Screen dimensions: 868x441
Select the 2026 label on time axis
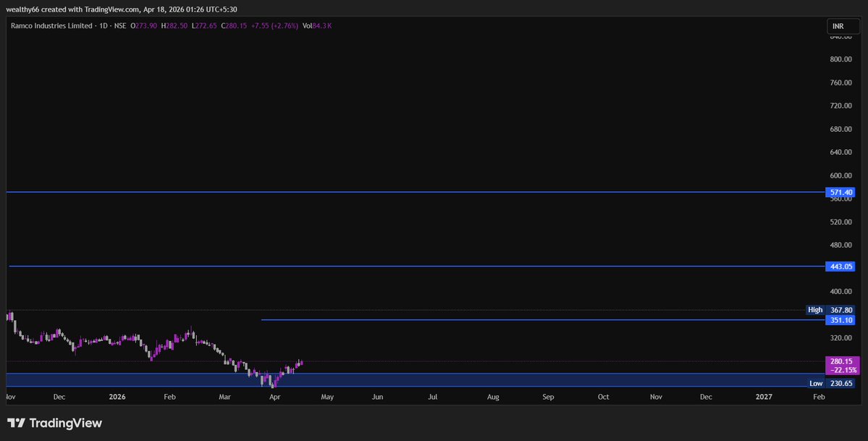117,397
